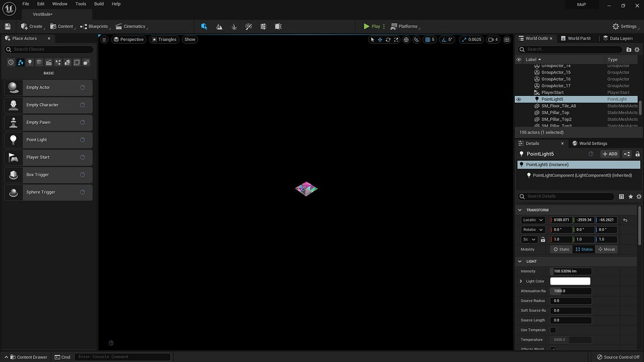Set Mobility to Movable
The width and height of the screenshot is (644, 362).
point(606,249)
